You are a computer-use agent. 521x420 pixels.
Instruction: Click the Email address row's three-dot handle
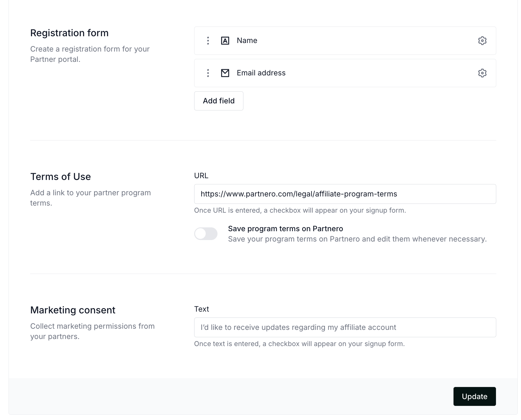[208, 73]
